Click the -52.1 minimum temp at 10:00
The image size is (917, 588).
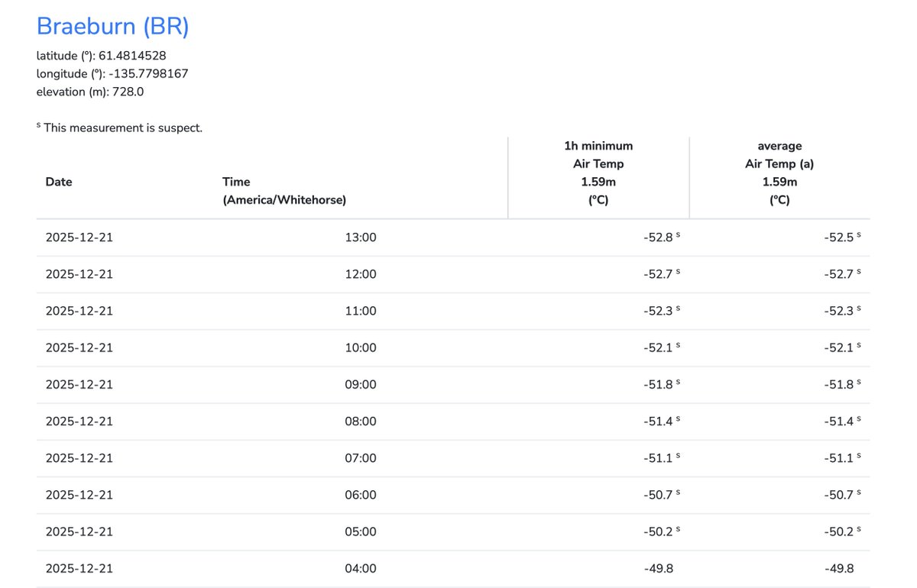(x=662, y=347)
